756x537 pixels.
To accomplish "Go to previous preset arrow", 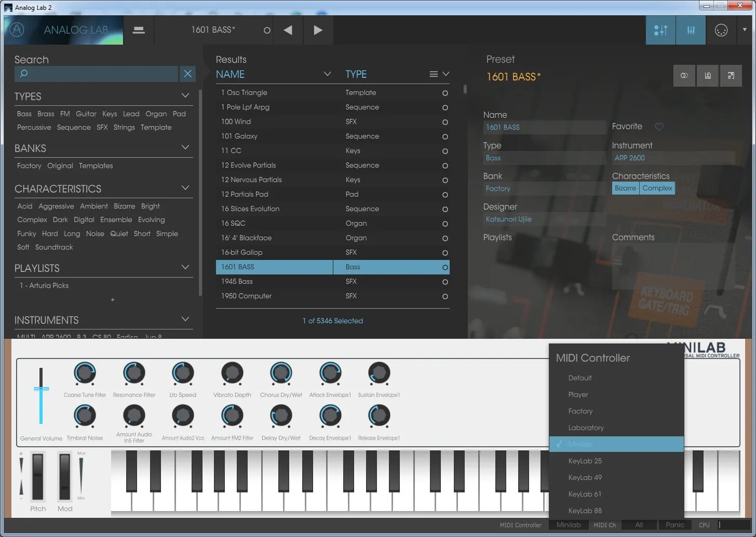I will (x=288, y=30).
